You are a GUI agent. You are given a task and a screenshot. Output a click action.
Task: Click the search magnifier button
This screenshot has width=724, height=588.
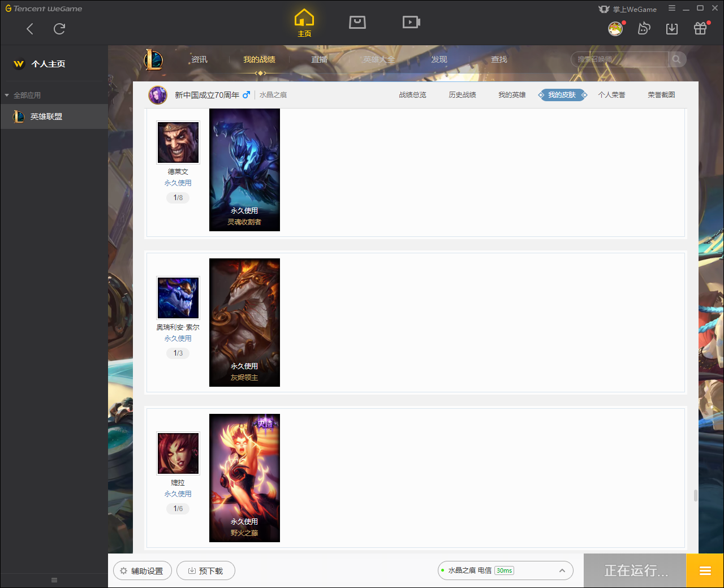(x=676, y=59)
